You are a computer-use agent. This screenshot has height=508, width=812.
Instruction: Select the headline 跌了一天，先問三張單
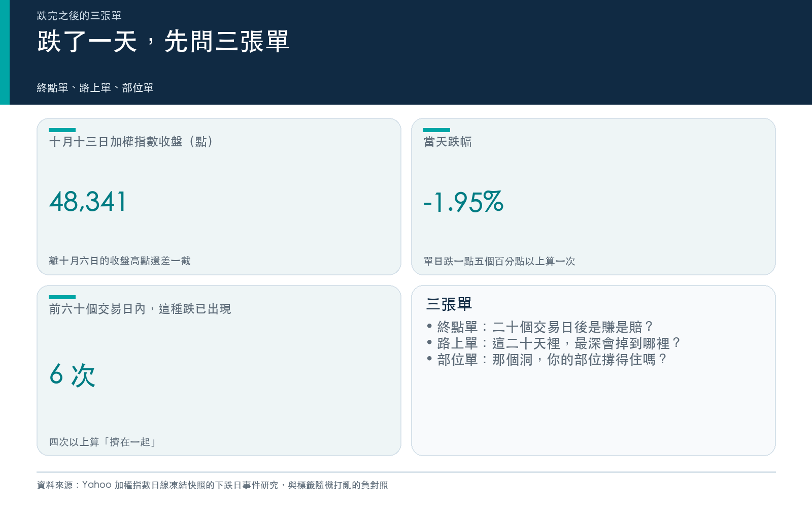[x=163, y=41]
